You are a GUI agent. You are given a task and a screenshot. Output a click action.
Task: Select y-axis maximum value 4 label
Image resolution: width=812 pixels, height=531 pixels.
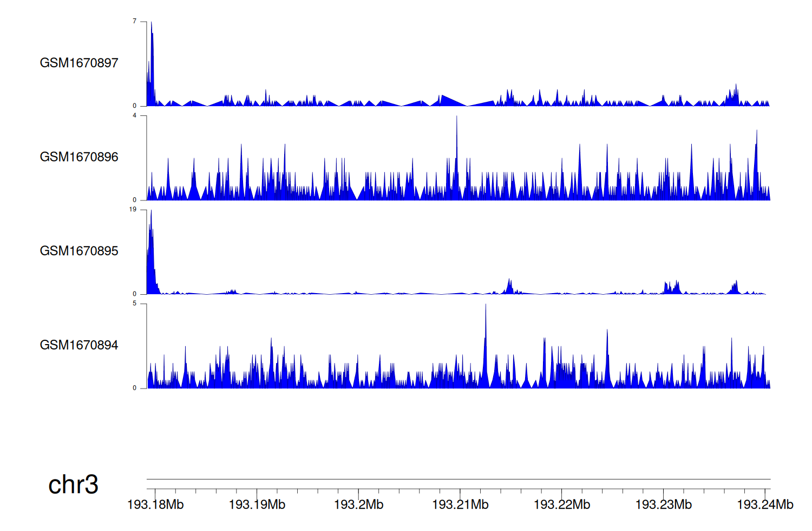tap(135, 115)
